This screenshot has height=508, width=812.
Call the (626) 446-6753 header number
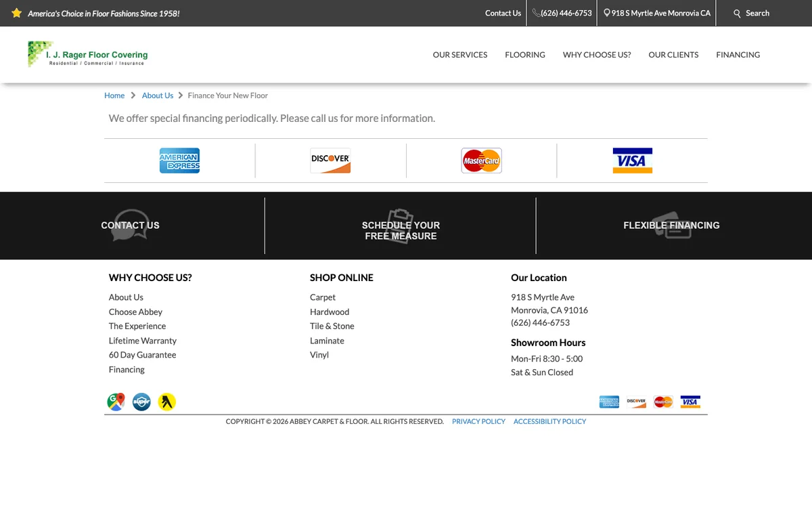point(566,13)
